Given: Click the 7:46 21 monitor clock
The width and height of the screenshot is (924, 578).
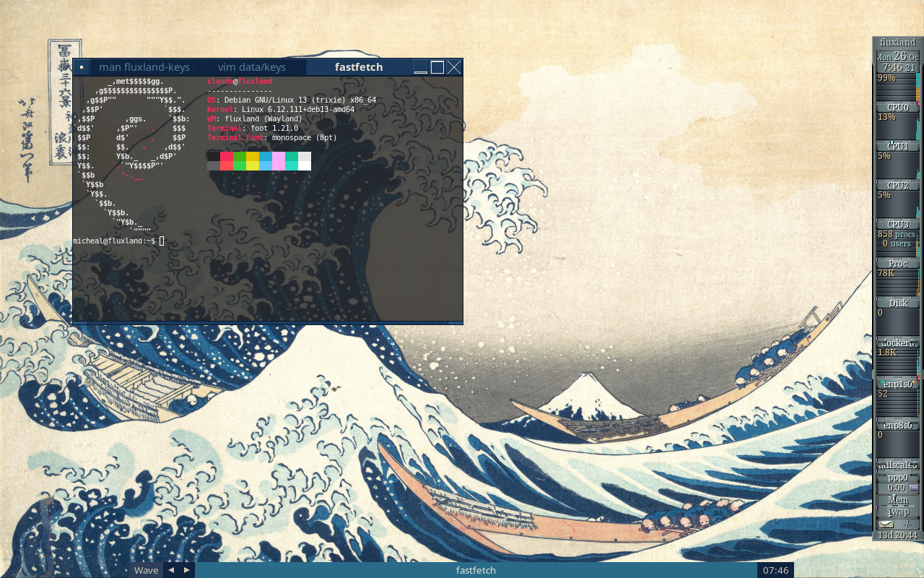Looking at the screenshot, I should tap(898, 67).
